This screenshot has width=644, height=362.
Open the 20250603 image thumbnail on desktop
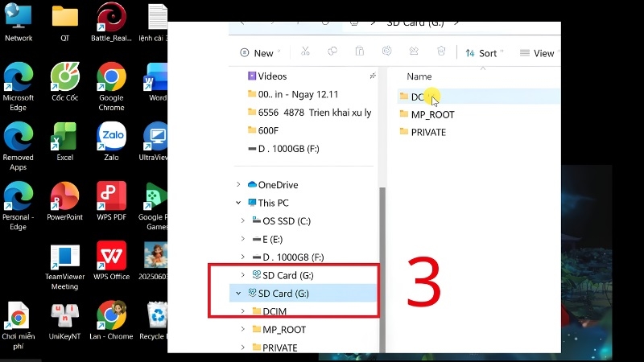coord(154,261)
